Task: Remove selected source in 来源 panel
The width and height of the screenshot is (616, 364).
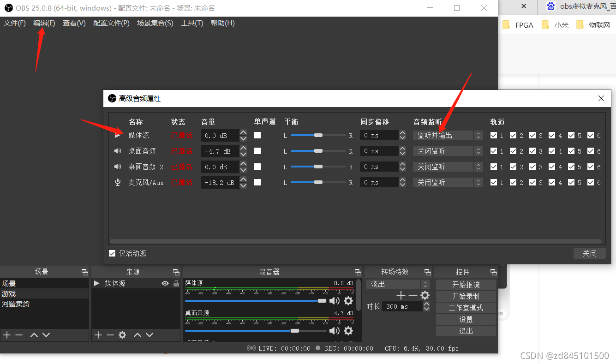Action: pyautogui.click(x=110, y=335)
